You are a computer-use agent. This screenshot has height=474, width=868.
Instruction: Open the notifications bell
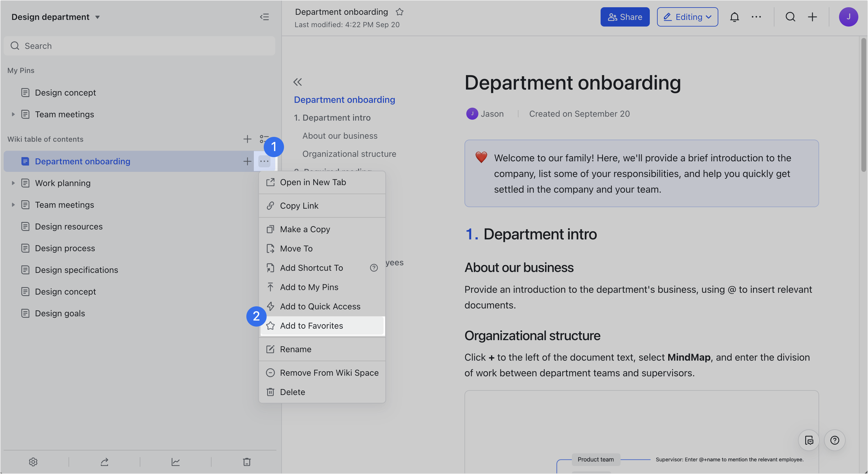point(734,17)
